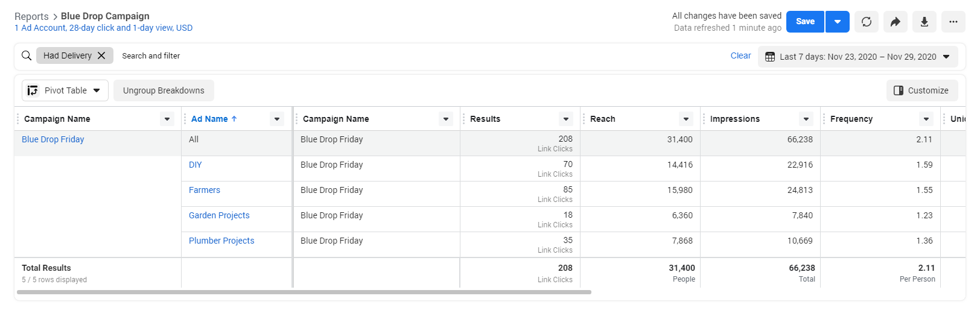Click the share report arrow icon
Screen dimensions: 980x319
pyautogui.click(x=896, y=22)
